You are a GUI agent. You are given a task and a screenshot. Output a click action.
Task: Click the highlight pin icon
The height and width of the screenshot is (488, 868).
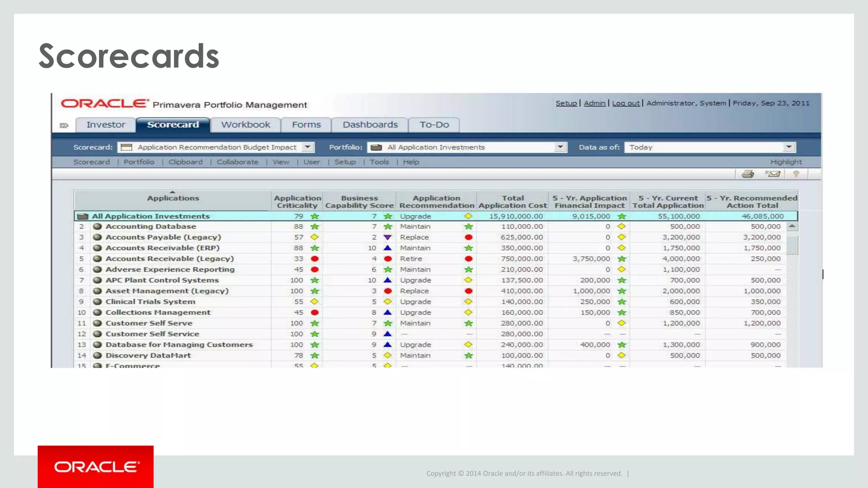click(796, 174)
